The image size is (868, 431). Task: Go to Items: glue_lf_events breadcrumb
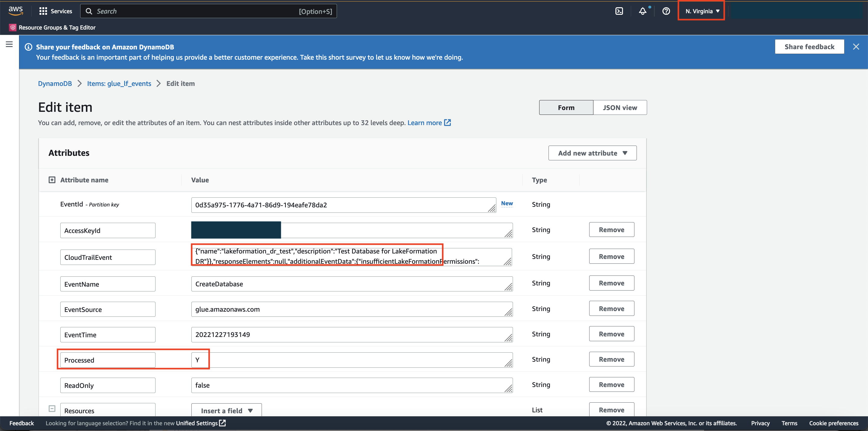tap(119, 83)
